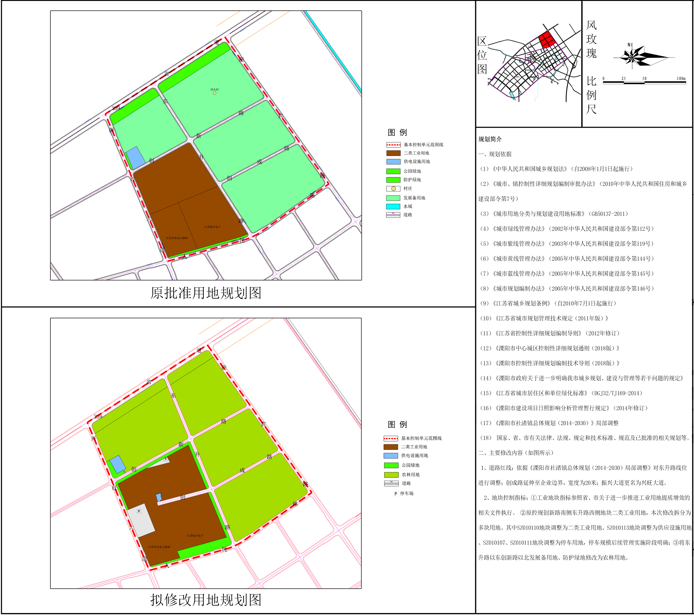This screenshot has height=616, width=694.
Task: Click item (4) 《城市绿线管理办法》
Action: 567,229
